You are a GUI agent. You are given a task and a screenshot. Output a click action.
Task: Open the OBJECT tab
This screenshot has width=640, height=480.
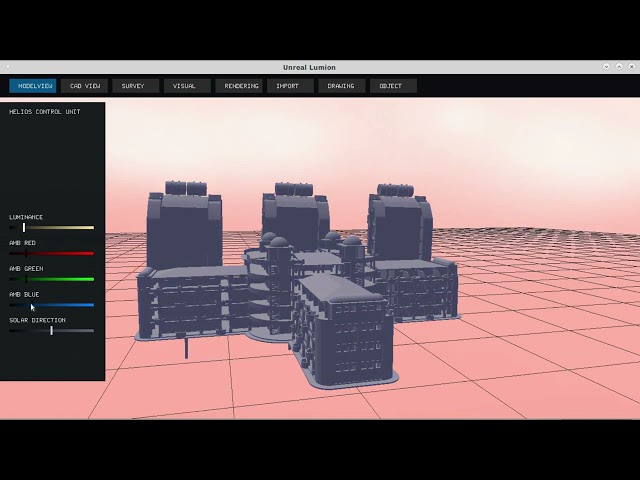pos(393,86)
